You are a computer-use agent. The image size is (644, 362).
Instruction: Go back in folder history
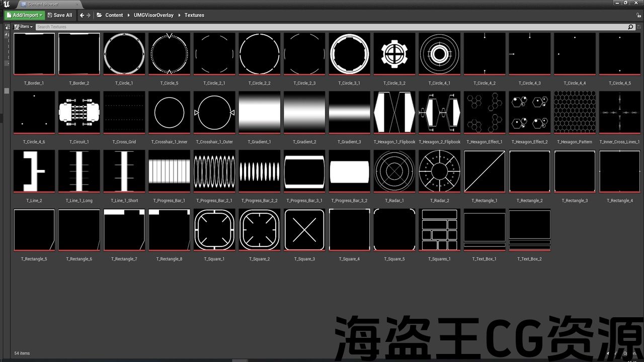[82, 15]
